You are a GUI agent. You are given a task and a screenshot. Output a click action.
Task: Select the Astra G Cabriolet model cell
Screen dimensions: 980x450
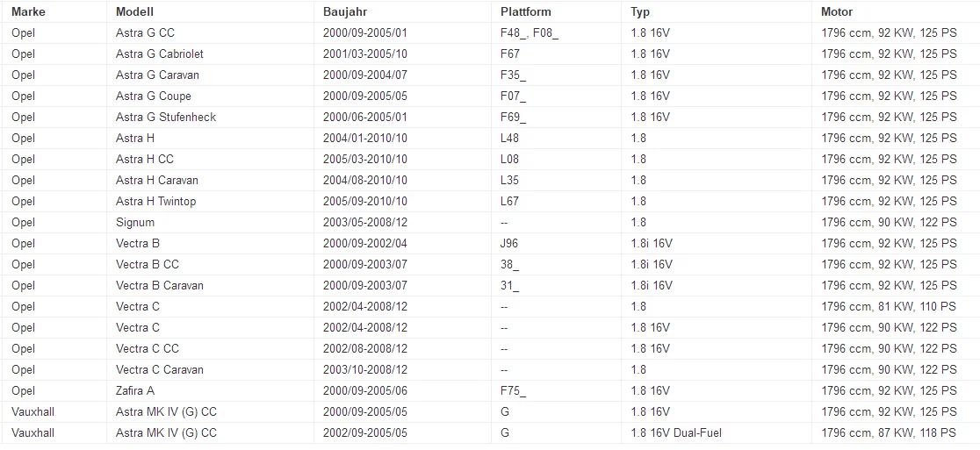pos(160,54)
